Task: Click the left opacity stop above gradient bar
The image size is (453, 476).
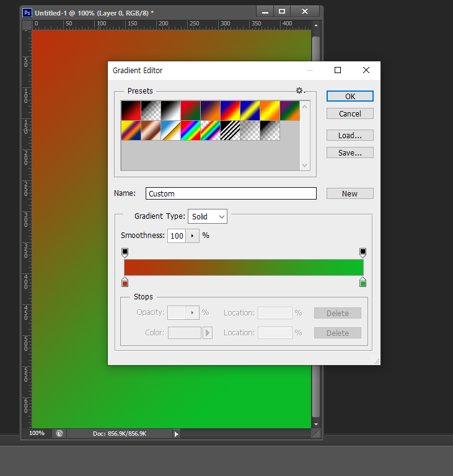Action: (125, 252)
